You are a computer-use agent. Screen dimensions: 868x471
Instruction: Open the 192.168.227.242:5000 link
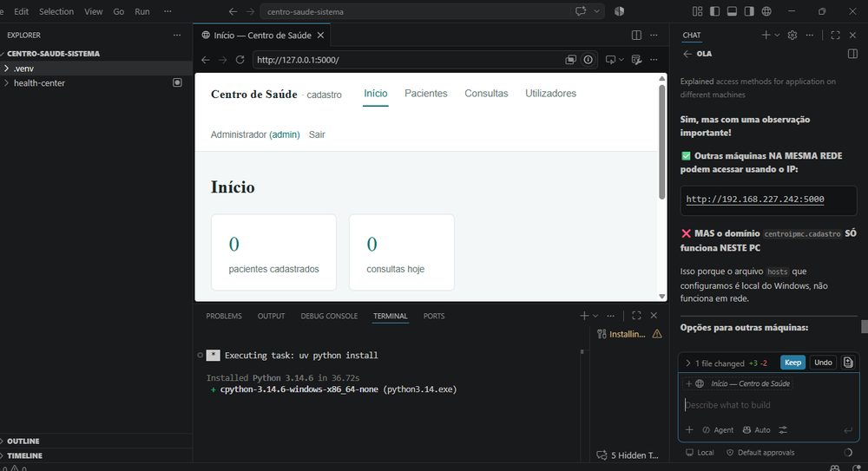click(x=755, y=200)
